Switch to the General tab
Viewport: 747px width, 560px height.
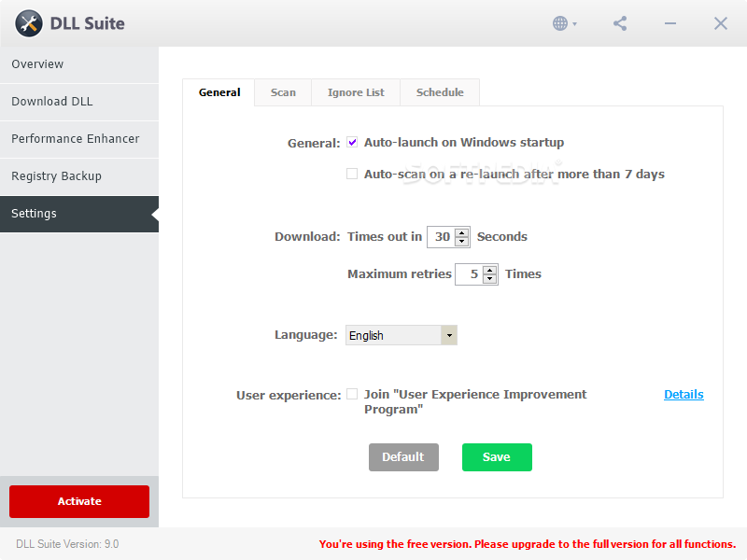click(x=219, y=92)
